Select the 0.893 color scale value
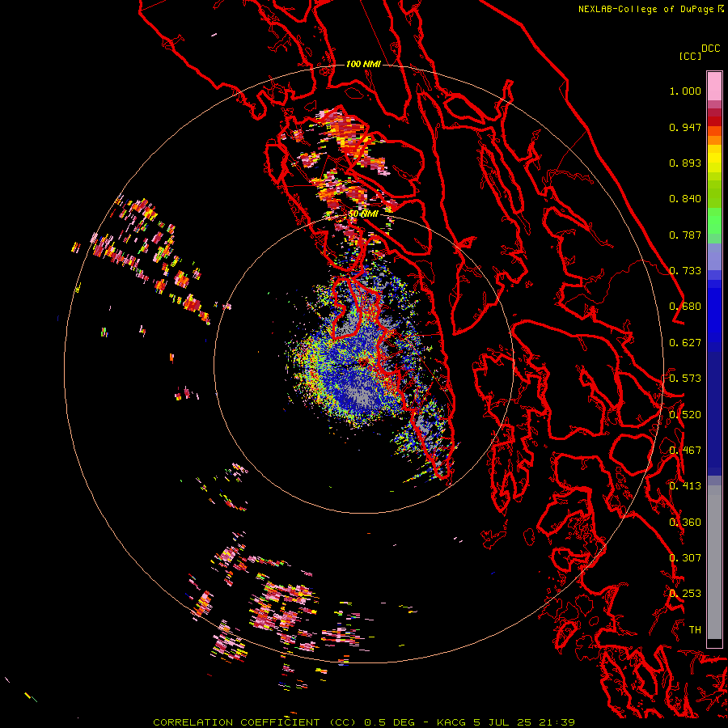Viewport: 728px width, 728px height. click(685, 163)
